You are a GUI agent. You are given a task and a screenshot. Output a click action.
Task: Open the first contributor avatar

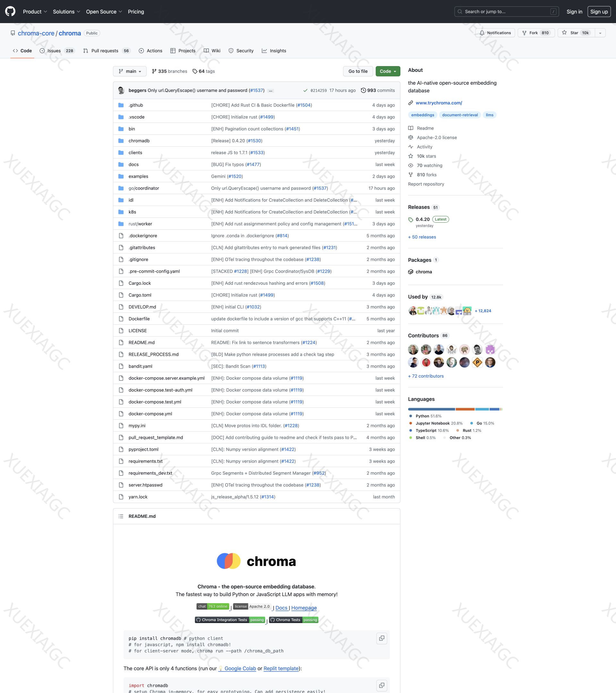click(x=413, y=349)
